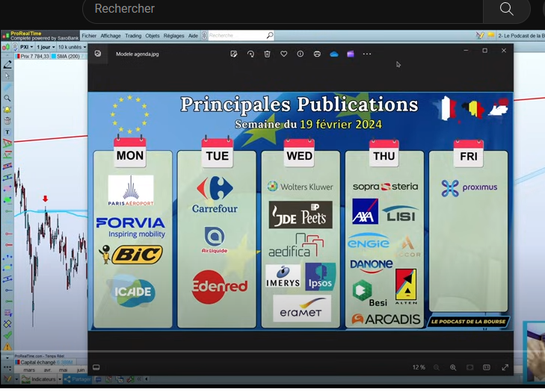Toggle the filmstrip icon in Photos
This screenshot has height=392, width=545.
click(x=96, y=367)
